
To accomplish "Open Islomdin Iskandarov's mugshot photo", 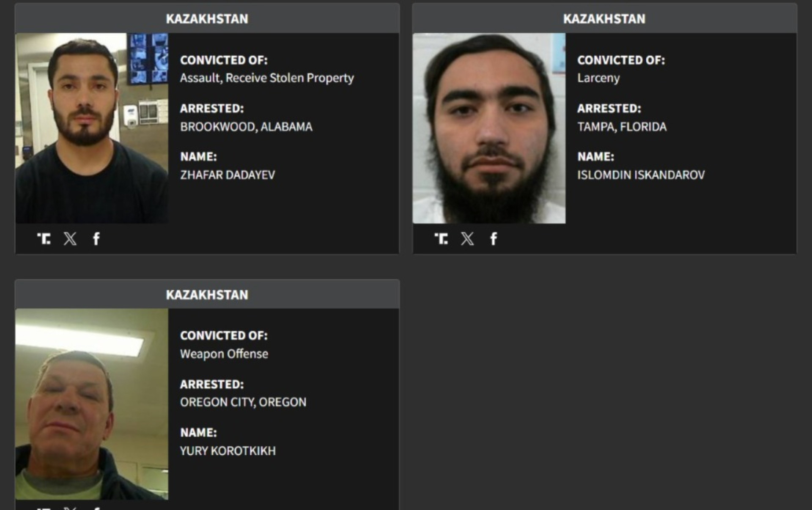I will [x=489, y=128].
